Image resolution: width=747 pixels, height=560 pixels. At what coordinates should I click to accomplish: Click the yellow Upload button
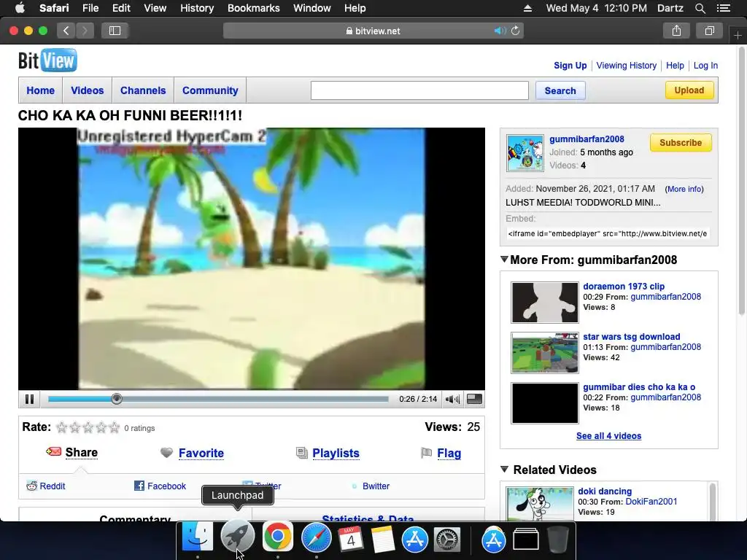(689, 90)
